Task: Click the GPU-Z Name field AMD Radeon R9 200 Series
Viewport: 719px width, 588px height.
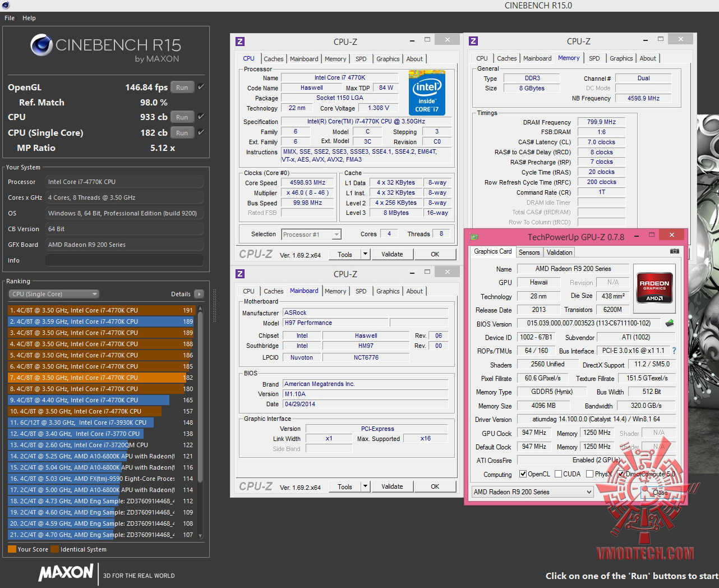Action: click(x=573, y=269)
